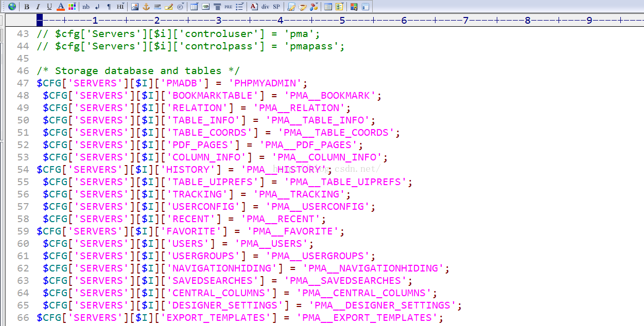Open the Heading (H) tag dropdown
Screen dimensions: 644x326
point(120,7)
